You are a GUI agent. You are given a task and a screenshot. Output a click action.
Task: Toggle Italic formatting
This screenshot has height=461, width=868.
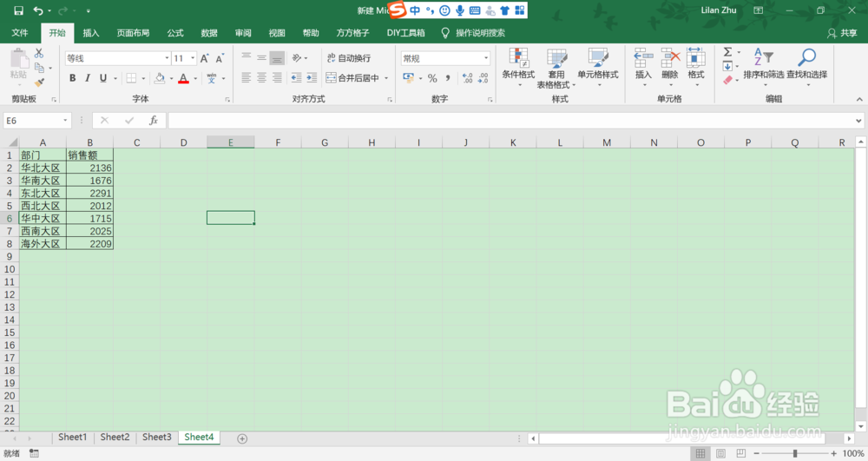[88, 78]
